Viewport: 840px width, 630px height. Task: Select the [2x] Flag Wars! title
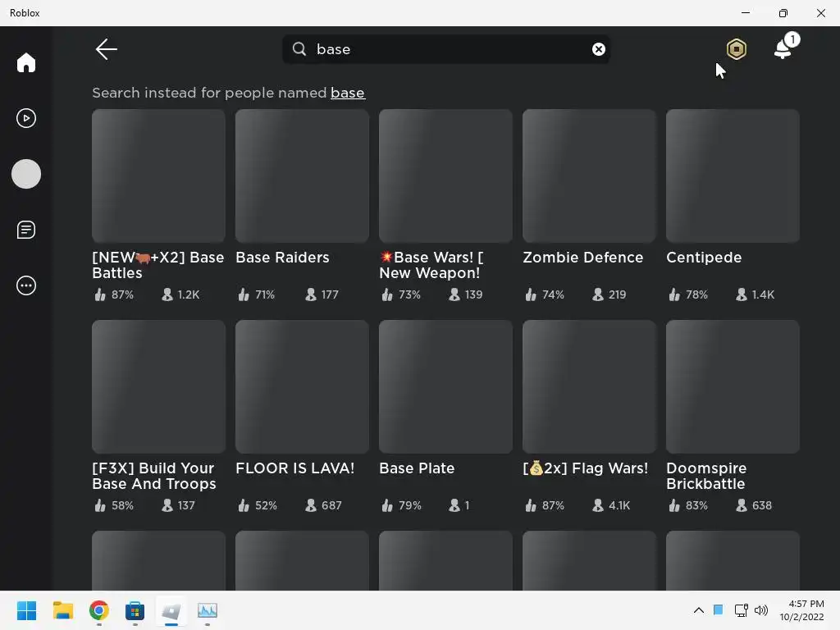click(x=586, y=468)
